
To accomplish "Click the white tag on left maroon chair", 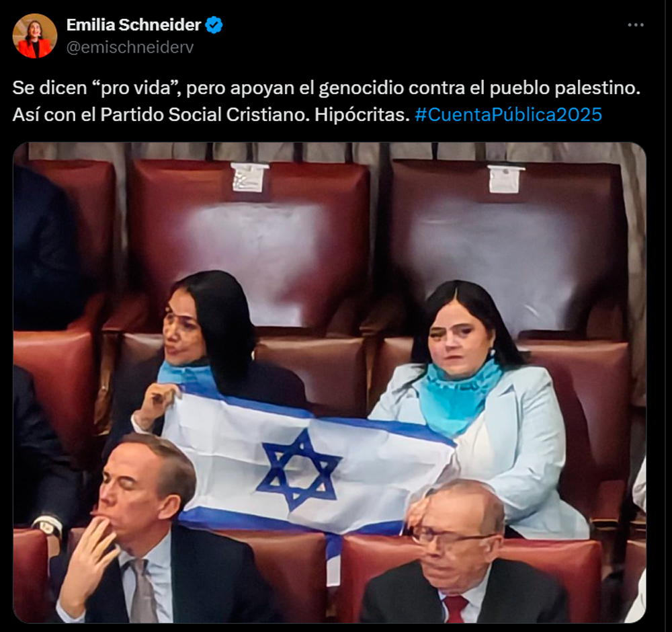I will tap(248, 177).
